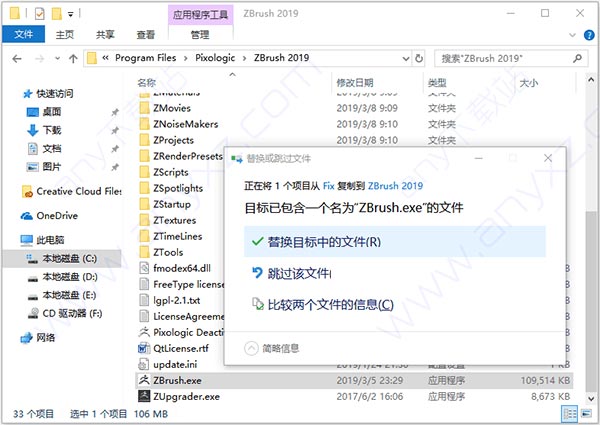Click the Back navigation arrow
Screen dimensions: 600x425
pyautogui.click(x=17, y=59)
